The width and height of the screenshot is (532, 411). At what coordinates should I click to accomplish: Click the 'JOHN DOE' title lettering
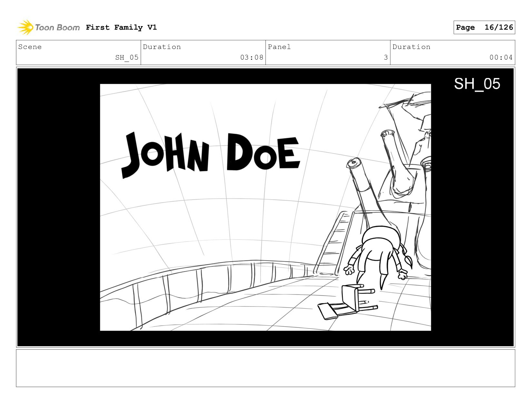[211, 155]
